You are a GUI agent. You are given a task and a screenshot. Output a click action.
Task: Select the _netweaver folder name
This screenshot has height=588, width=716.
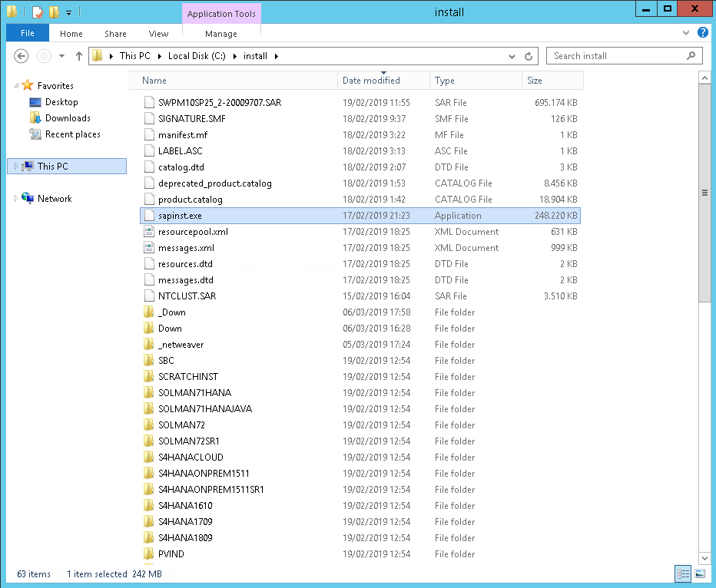pos(181,345)
